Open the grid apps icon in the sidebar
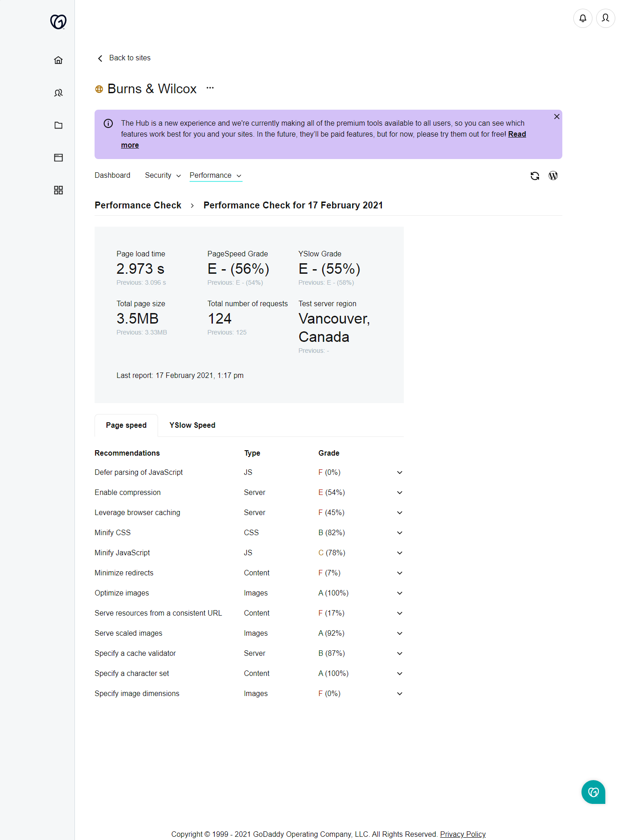 click(58, 190)
